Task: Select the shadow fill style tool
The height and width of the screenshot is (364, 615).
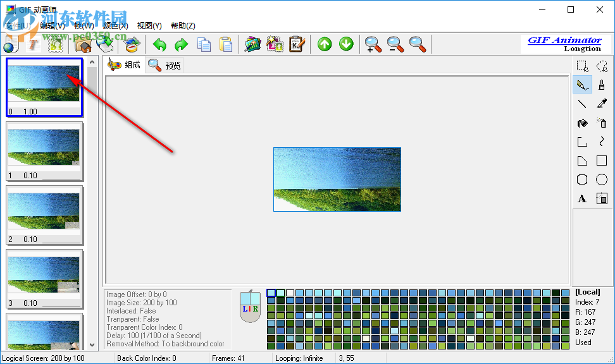Action: click(602, 198)
